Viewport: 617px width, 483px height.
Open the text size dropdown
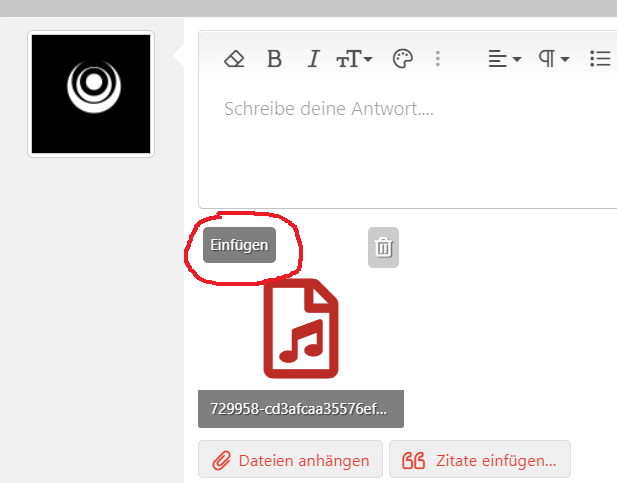click(x=354, y=59)
